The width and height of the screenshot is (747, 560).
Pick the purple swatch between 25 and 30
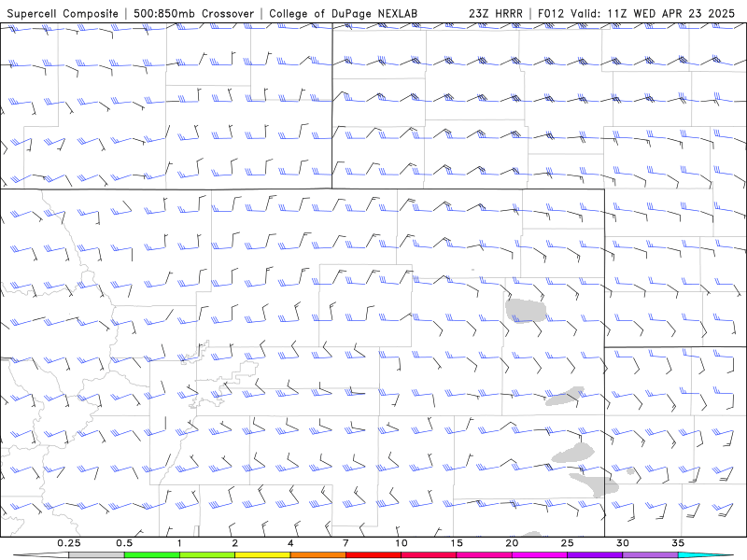coord(595,555)
